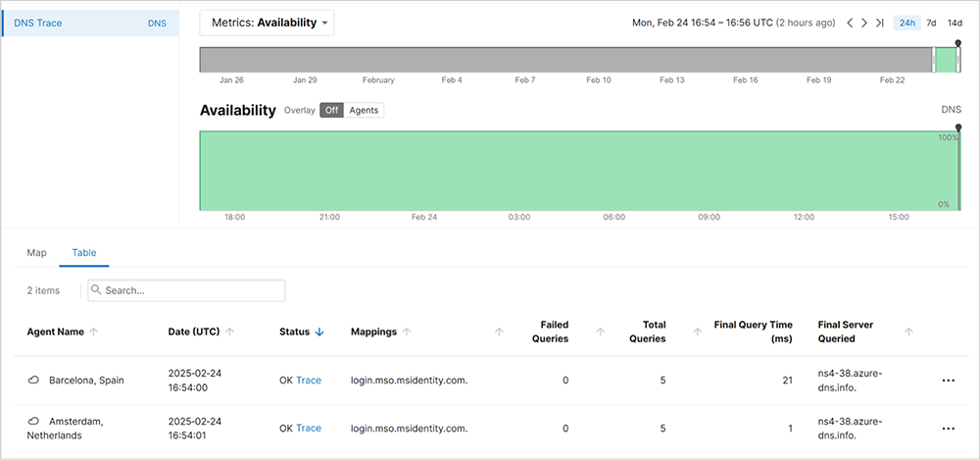
Task: Jump to latest time interval
Action: [x=880, y=23]
